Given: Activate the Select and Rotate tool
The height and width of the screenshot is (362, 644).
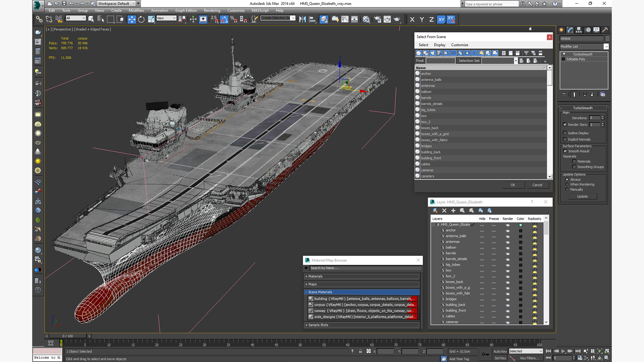Looking at the screenshot, I should click(142, 19).
